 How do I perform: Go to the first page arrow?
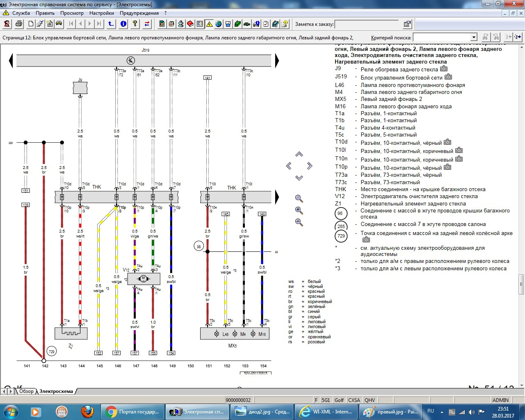pos(71,24)
